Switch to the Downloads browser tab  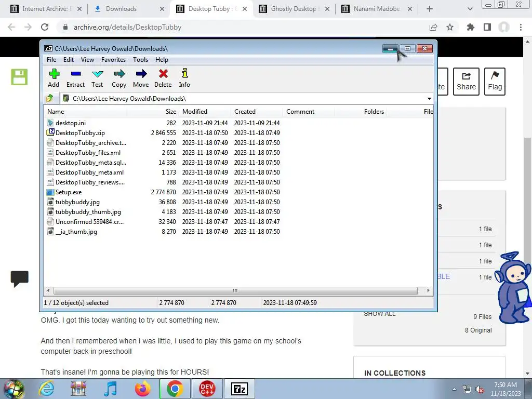click(x=128, y=9)
